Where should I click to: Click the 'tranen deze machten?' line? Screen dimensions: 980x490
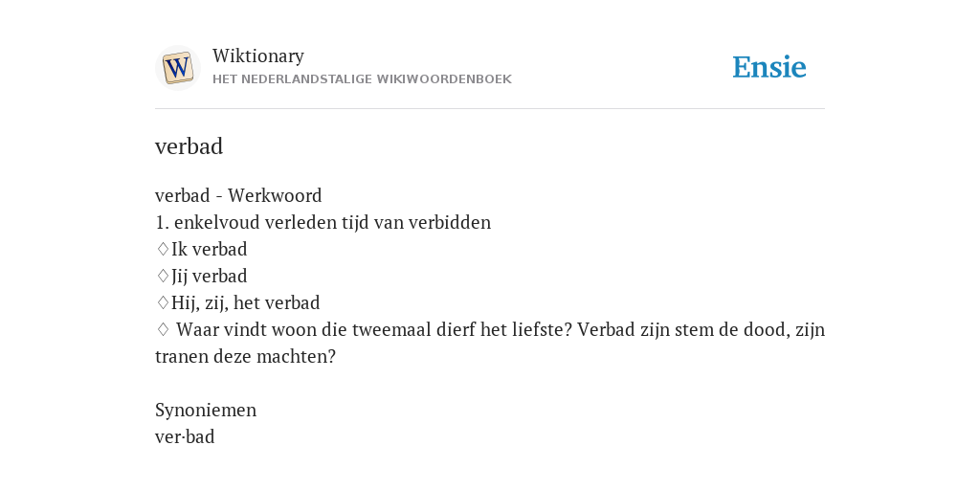[245, 356]
